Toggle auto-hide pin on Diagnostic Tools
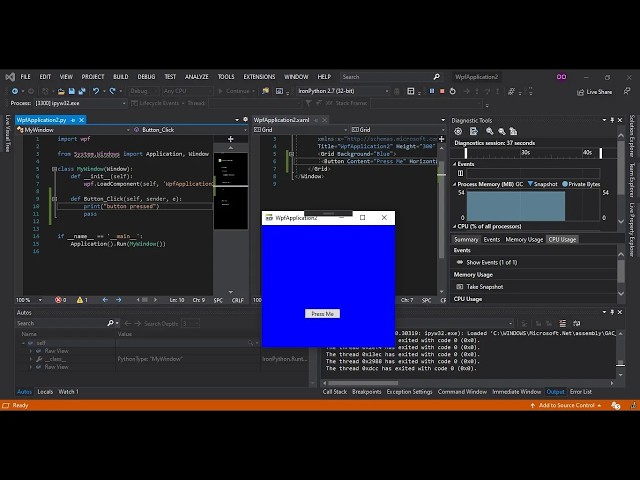 (612, 120)
